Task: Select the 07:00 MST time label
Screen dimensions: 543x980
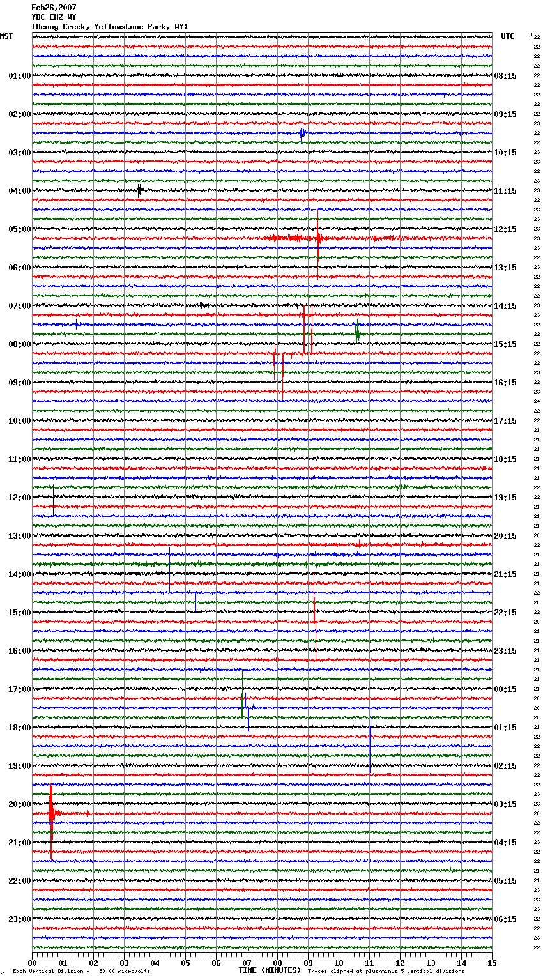Action: click(19, 306)
